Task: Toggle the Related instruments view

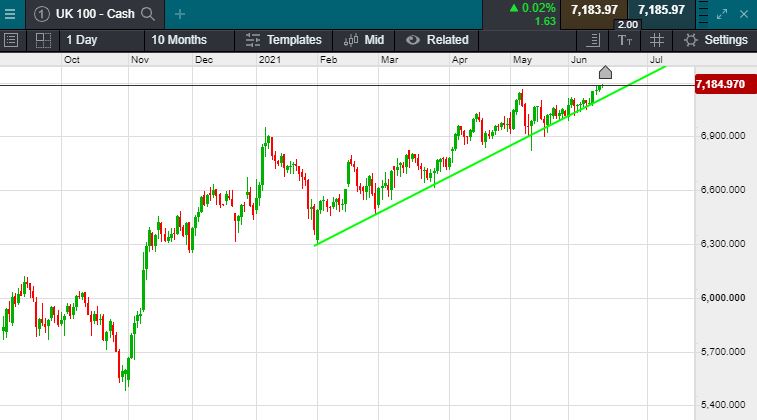Action: pos(437,40)
